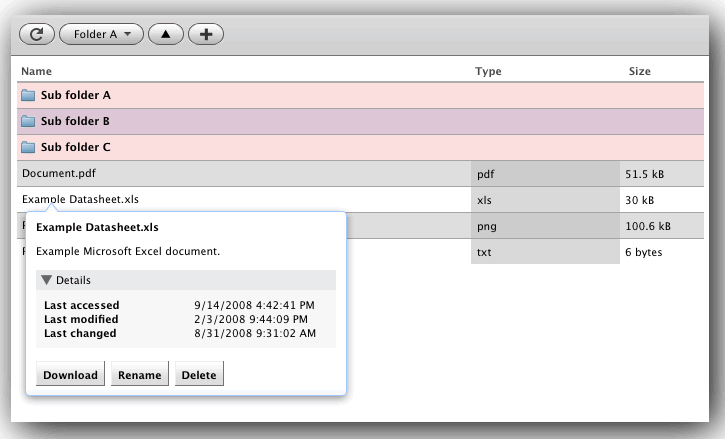Sort by the Name column header
Screen dimensions: 725x439
coord(36,71)
